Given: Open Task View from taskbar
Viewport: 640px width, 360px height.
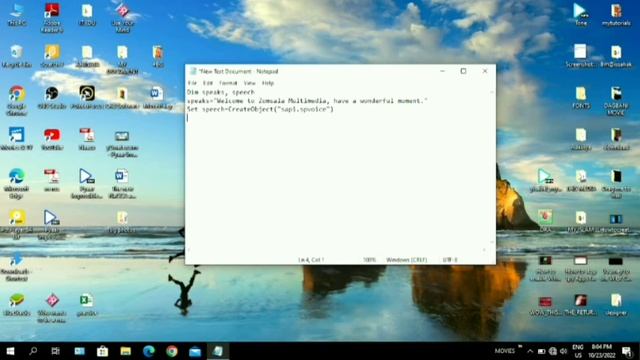Looking at the screenshot, I should pyautogui.click(x=56, y=351).
